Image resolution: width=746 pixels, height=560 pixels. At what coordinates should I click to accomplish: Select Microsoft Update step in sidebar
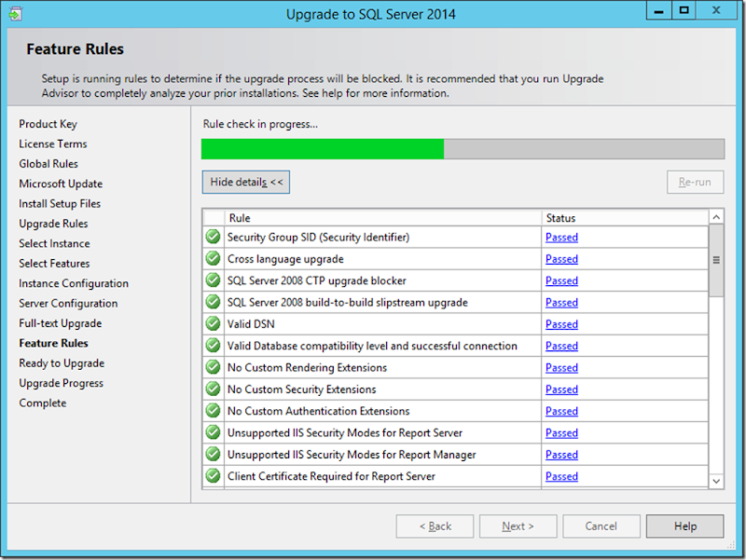point(61,184)
